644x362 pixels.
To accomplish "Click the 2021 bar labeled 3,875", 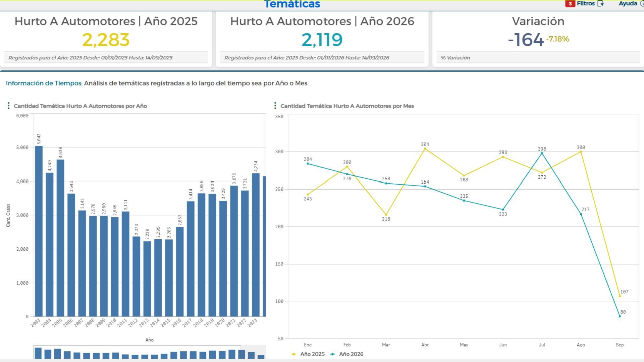I will point(234,251).
